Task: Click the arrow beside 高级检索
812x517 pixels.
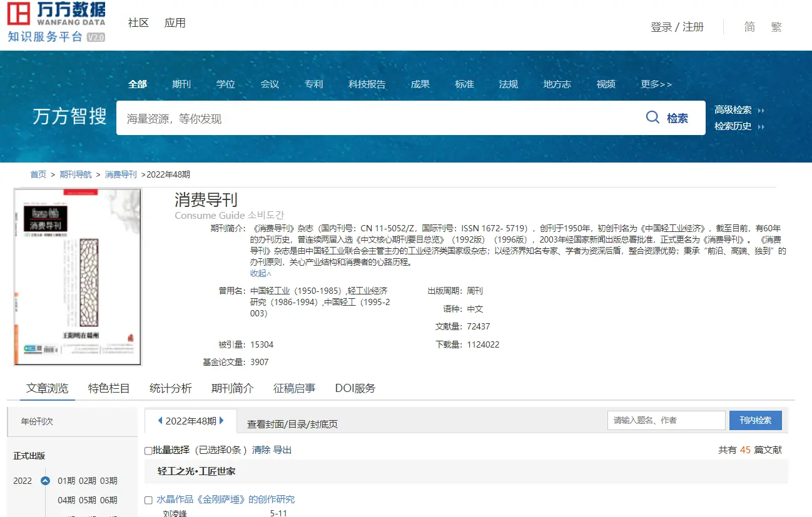Action: tap(761, 110)
